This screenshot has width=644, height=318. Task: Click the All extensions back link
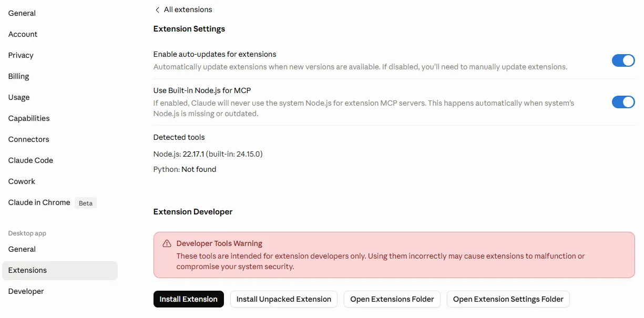click(183, 9)
